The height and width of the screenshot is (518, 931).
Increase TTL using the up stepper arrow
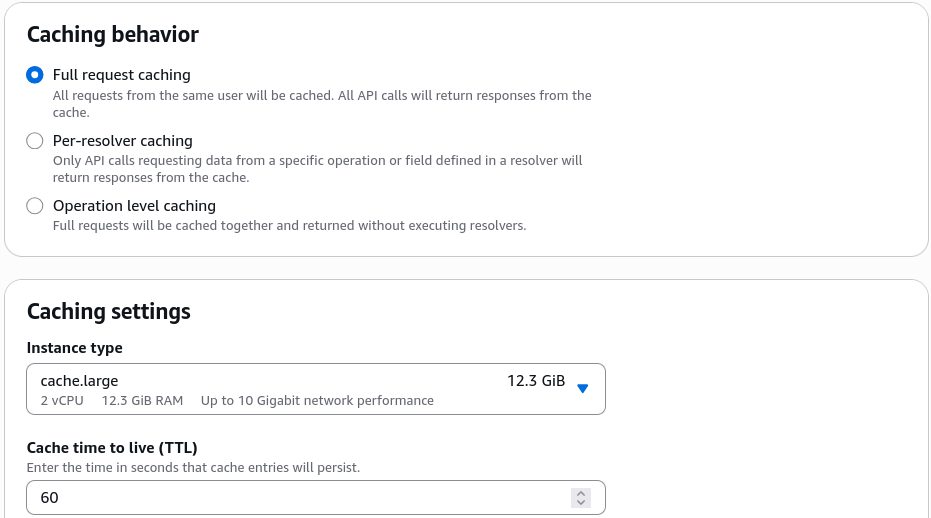tap(581, 493)
